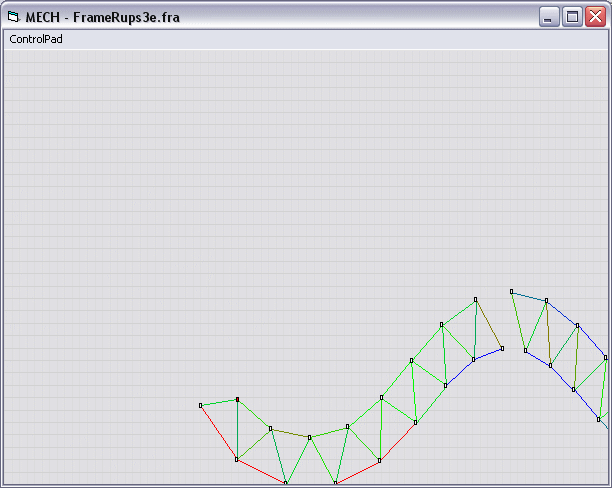This screenshot has width=612, height=488.
Task: Maximize the MECH window
Action: tap(572, 17)
